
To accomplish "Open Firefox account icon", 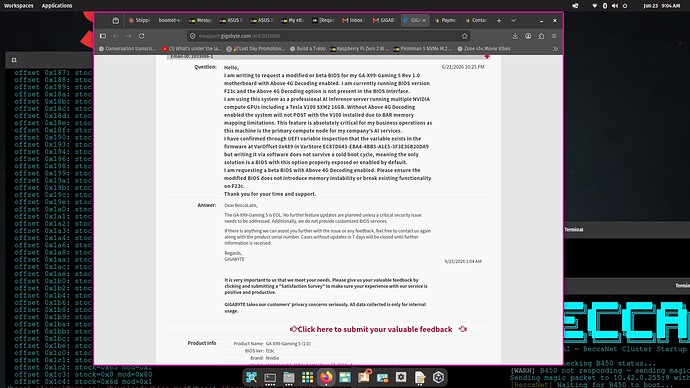I will 528,36.
